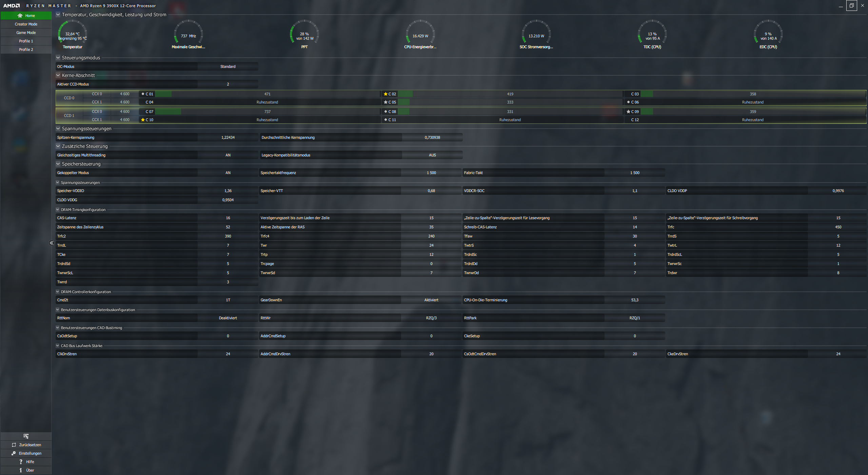Image resolution: width=868 pixels, height=475 pixels.
Task: Click the Legacy-Kompatibilitätsmodus AUS value
Action: 432,155
